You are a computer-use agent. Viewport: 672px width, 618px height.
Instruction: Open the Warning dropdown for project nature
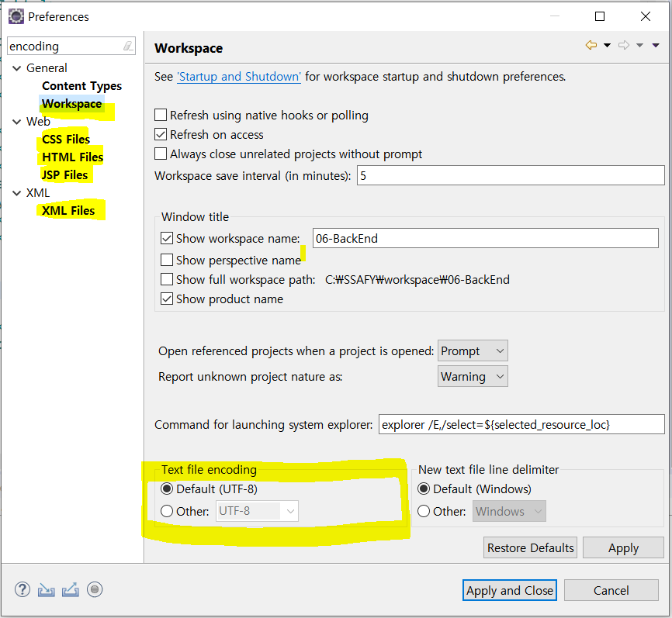(473, 376)
